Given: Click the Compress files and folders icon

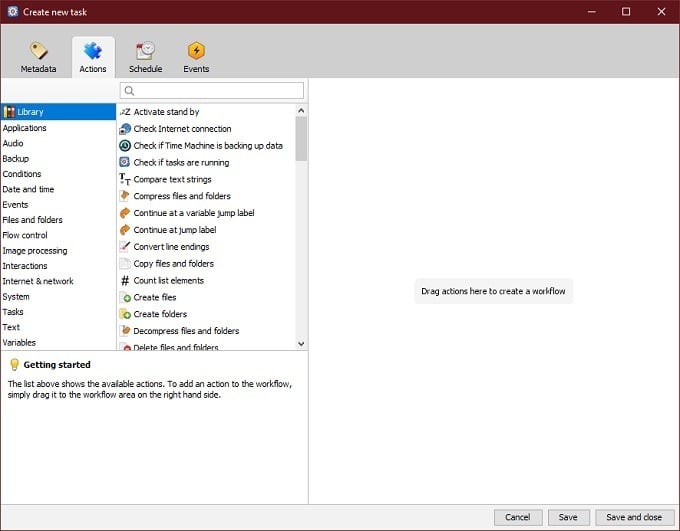Looking at the screenshot, I should pos(125,196).
